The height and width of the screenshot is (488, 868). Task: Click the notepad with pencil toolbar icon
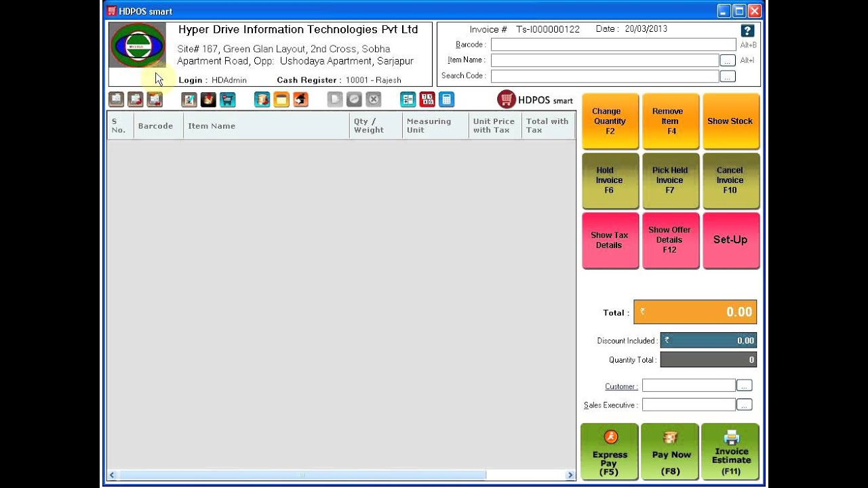(x=189, y=100)
